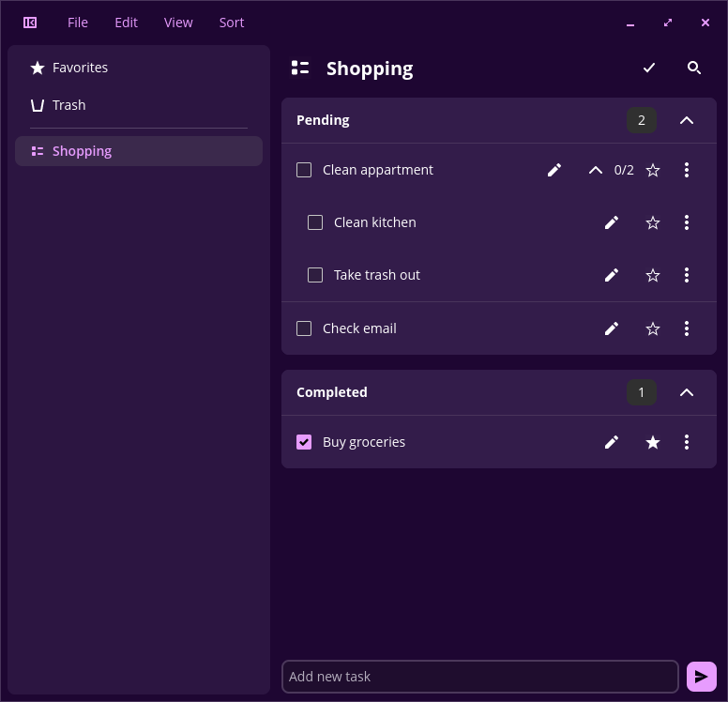
Task: Edit the Clean appartment task
Action: [554, 170]
